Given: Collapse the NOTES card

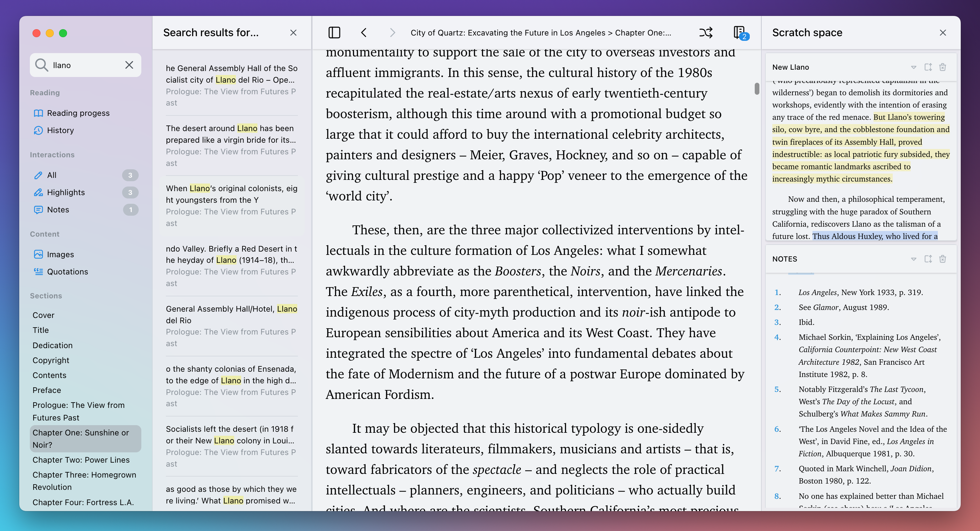Looking at the screenshot, I should [913, 259].
